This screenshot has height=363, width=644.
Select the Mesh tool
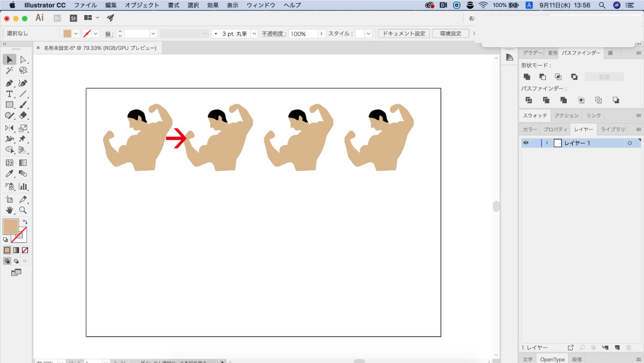(x=10, y=163)
